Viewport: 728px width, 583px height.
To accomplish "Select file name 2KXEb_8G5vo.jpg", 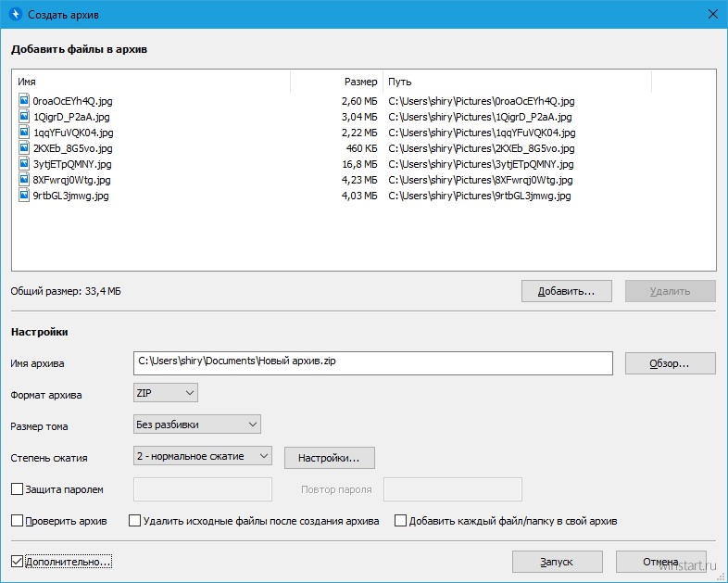I will [72, 148].
